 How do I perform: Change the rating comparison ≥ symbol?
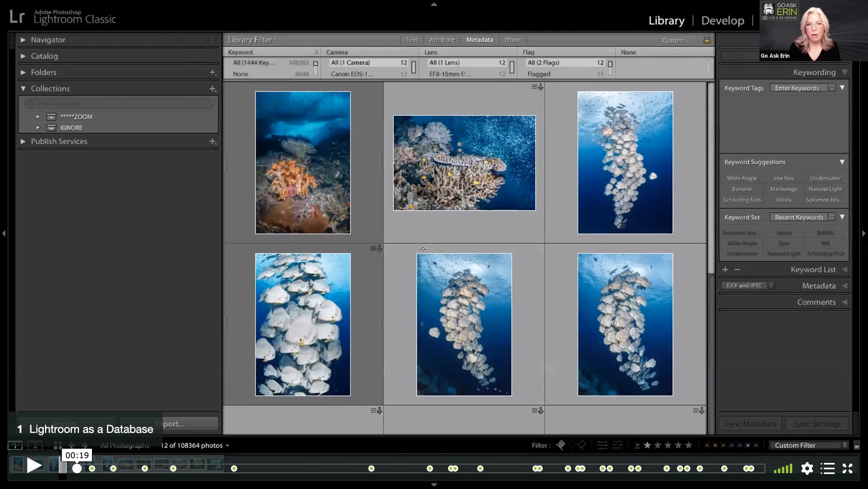[x=637, y=445]
